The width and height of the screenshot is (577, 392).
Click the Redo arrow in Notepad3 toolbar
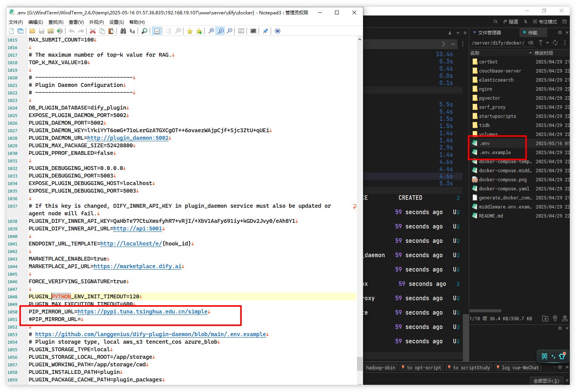click(81, 31)
